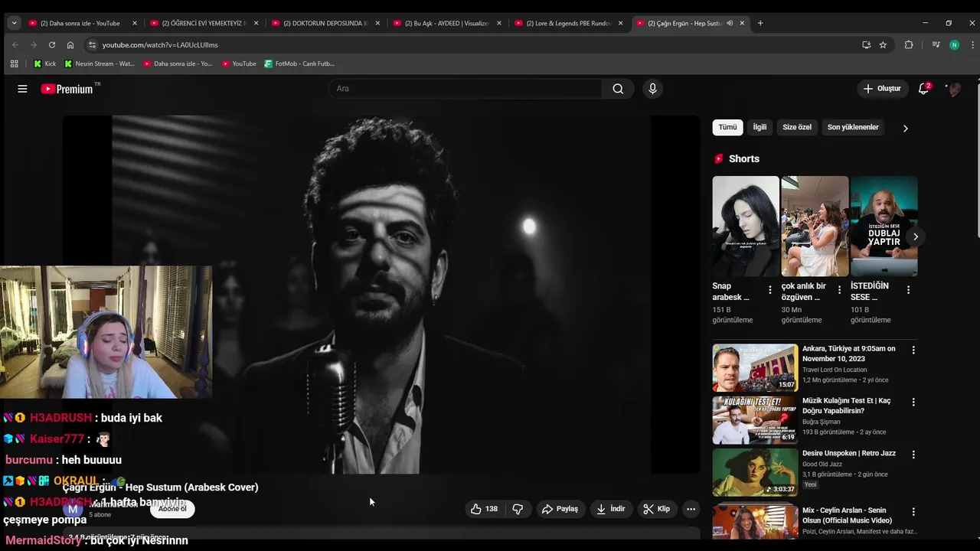
Task: Select the Size özel filter chip
Action: click(x=797, y=127)
